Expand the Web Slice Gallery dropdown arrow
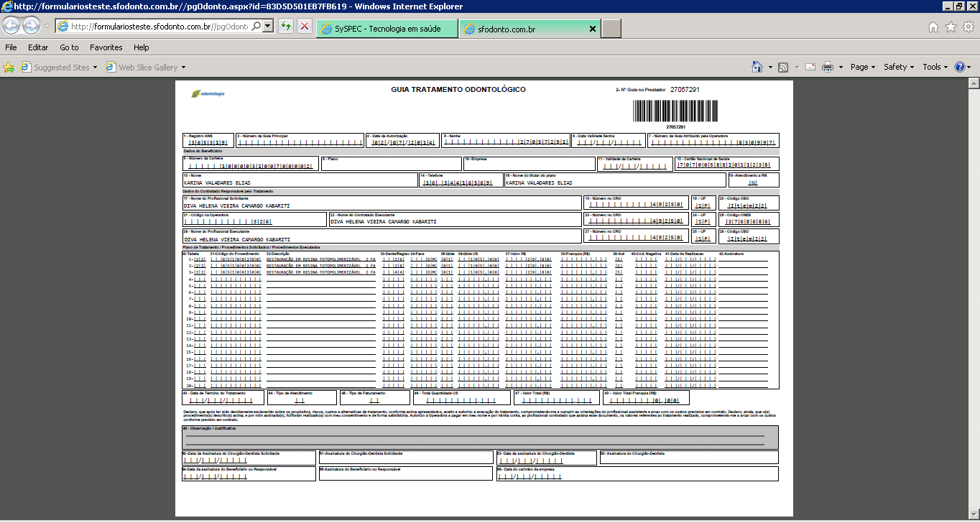 (x=184, y=68)
